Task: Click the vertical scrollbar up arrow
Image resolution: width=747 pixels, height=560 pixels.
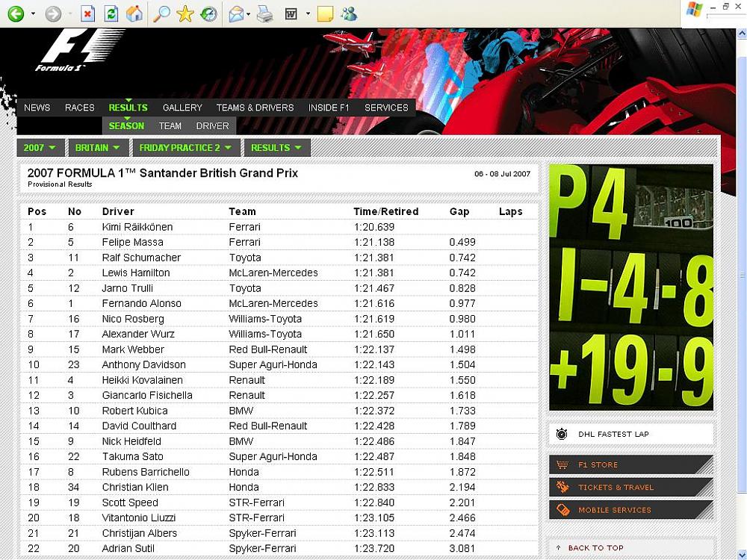Action: pyautogui.click(x=742, y=34)
